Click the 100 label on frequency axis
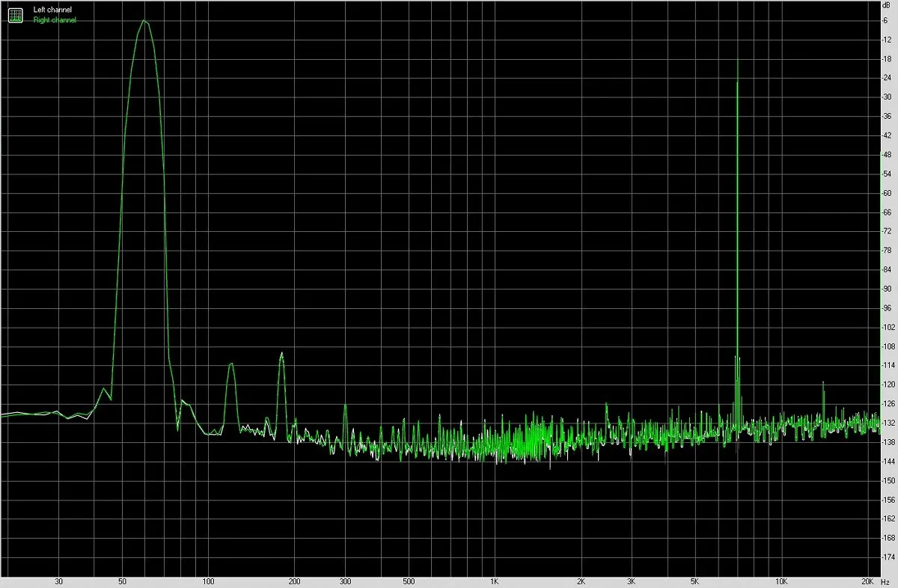 pyautogui.click(x=209, y=581)
